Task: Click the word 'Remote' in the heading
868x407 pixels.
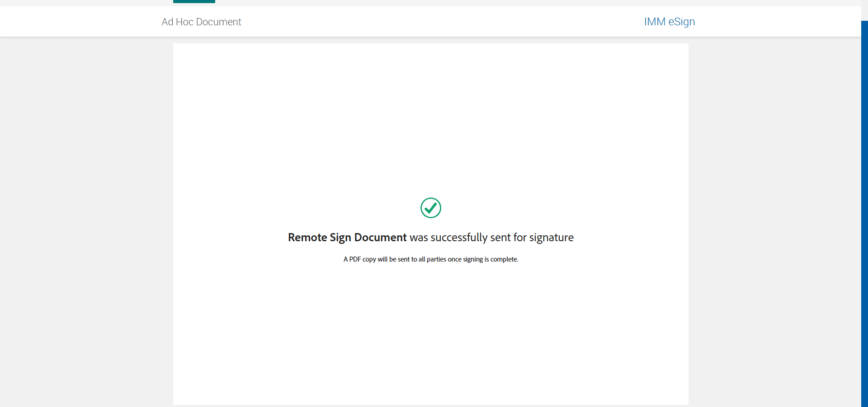Action: pos(307,238)
